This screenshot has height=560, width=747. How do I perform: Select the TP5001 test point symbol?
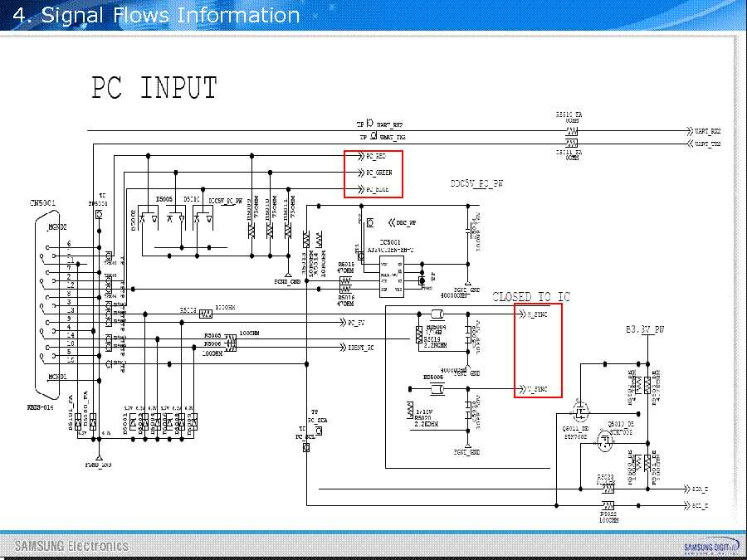coord(99,215)
